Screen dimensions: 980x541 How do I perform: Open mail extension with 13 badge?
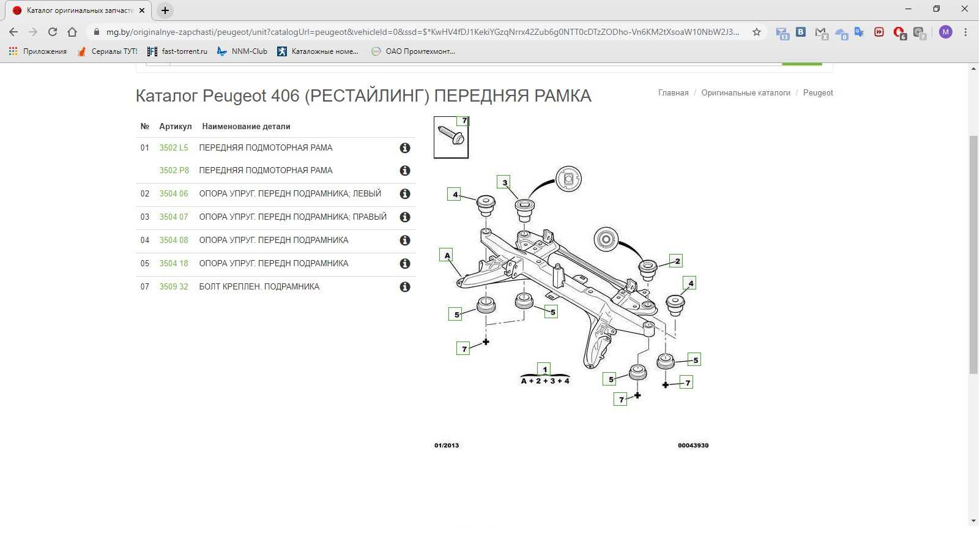coord(782,32)
